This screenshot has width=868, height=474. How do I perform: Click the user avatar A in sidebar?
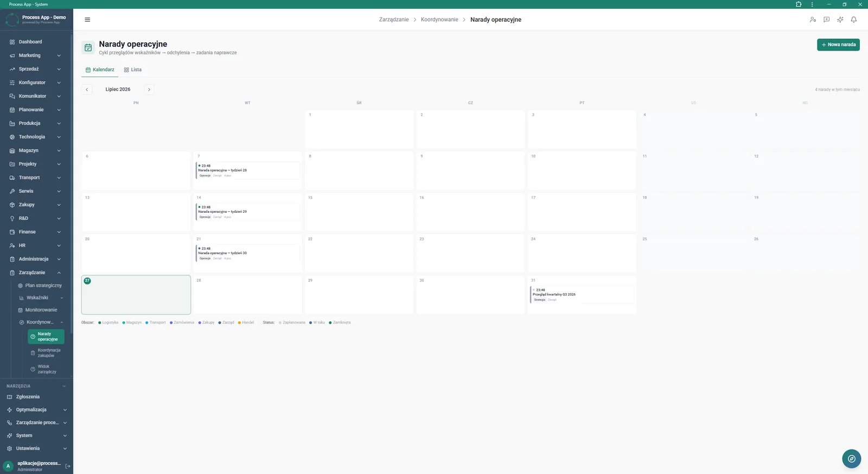point(8,466)
